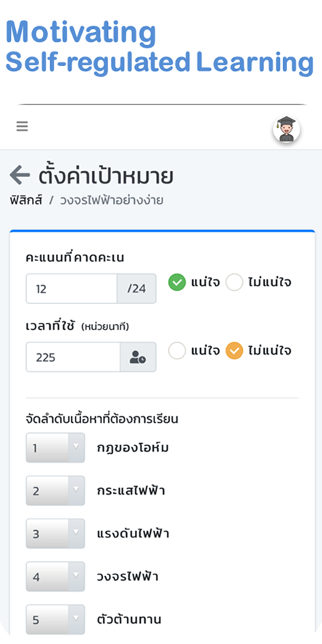Viewport: 322px width, 644px height.
Task: Click the ฟิสิกส์ breadcrumb link
Action: [26, 201]
